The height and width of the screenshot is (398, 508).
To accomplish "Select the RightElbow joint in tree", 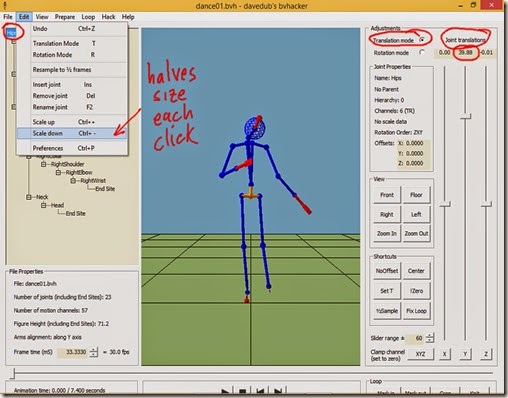I will tap(79, 172).
